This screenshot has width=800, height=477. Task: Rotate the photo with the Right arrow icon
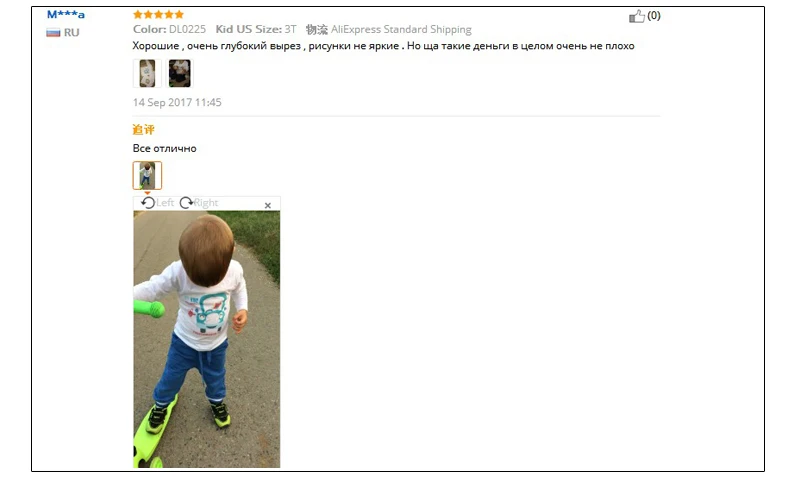[186, 203]
